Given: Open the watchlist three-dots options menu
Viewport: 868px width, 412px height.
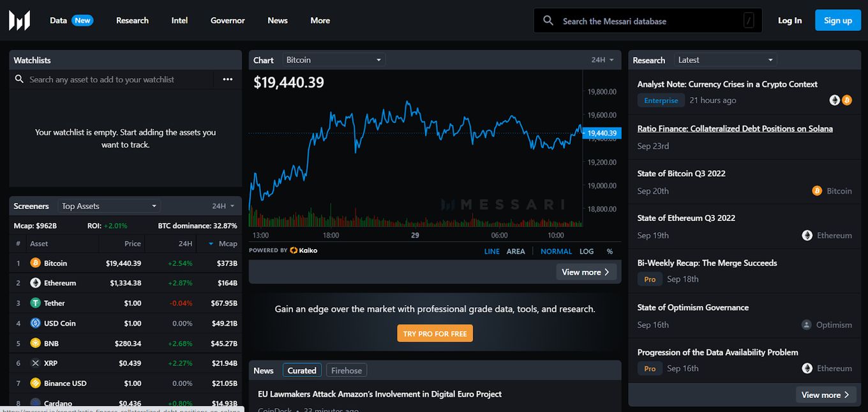Looking at the screenshot, I should click(x=228, y=79).
